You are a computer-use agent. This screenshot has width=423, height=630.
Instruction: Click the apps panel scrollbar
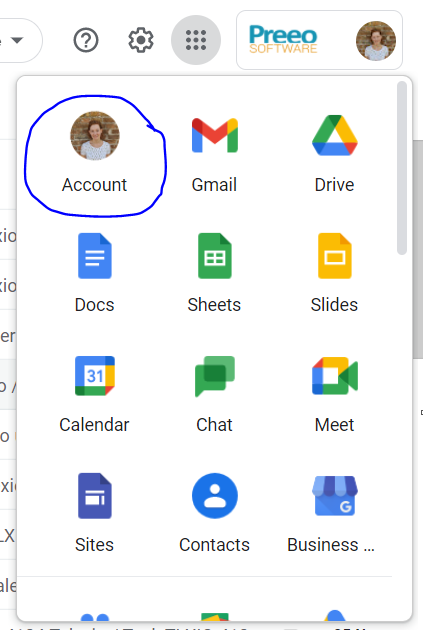tap(402, 168)
